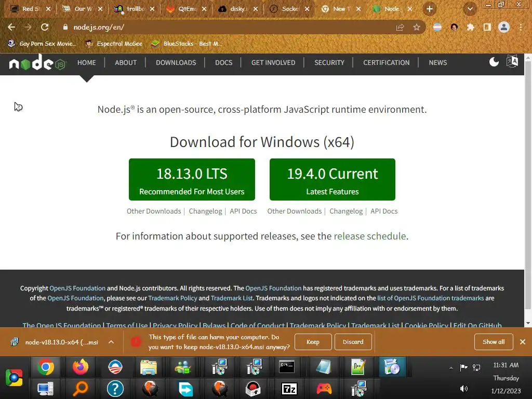Close the downloads bar

[523, 342]
